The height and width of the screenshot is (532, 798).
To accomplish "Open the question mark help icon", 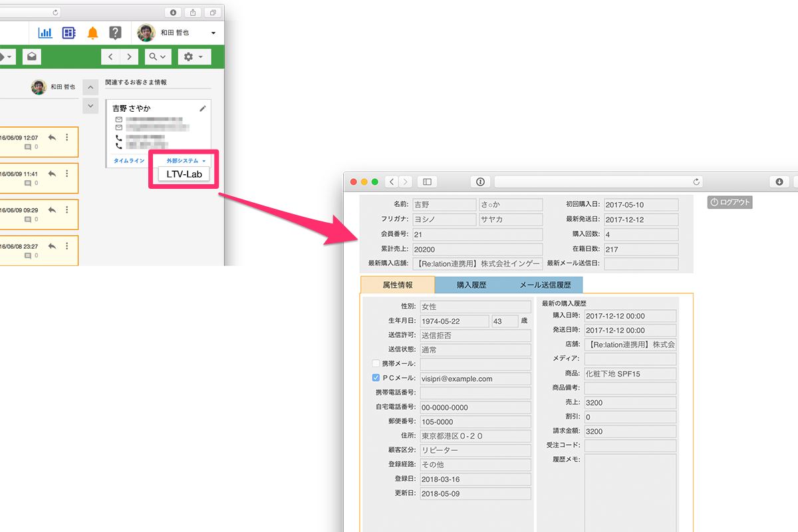I will (115, 33).
